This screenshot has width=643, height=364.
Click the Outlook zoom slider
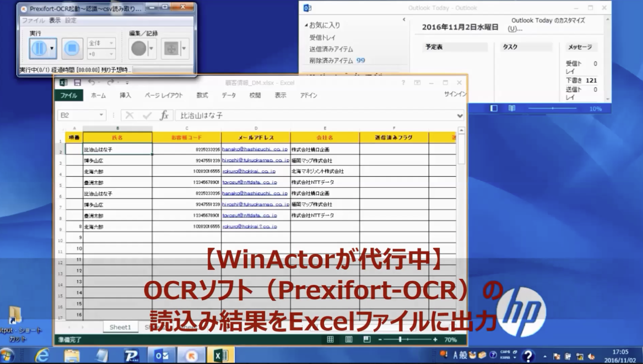[x=552, y=108]
